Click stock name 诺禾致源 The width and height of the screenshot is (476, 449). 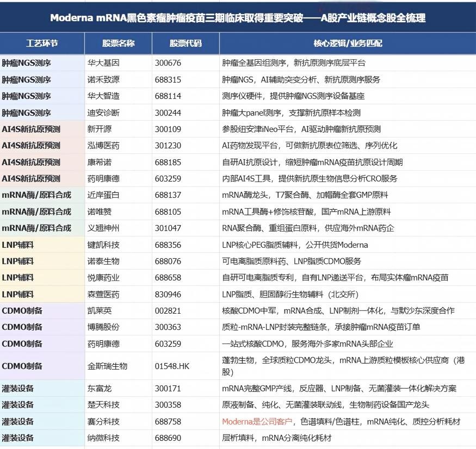point(103,80)
